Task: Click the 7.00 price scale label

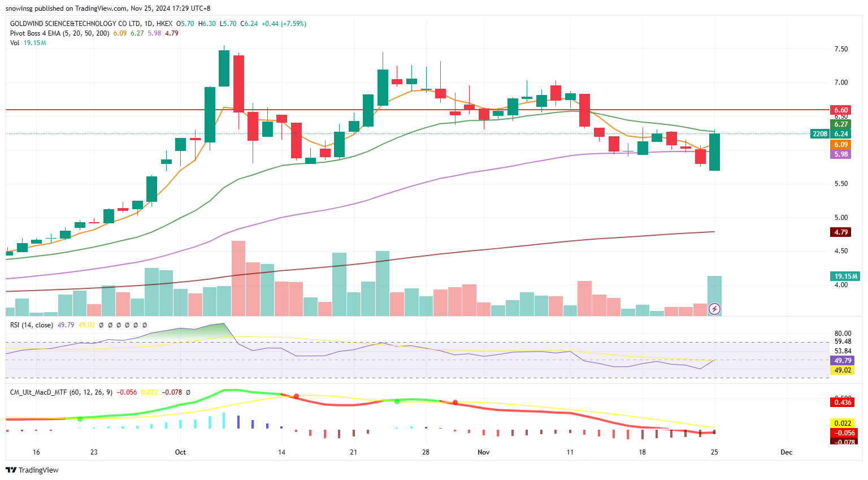Action: point(841,83)
